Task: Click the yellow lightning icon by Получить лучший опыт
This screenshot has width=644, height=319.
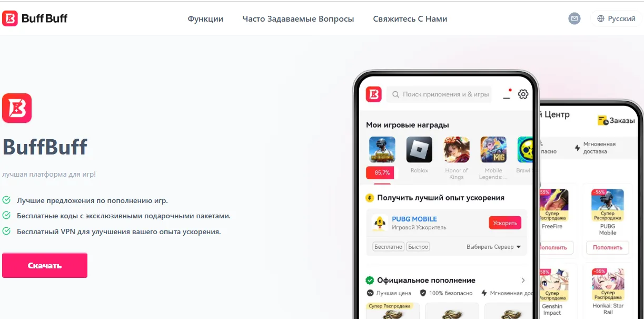Action: [370, 198]
